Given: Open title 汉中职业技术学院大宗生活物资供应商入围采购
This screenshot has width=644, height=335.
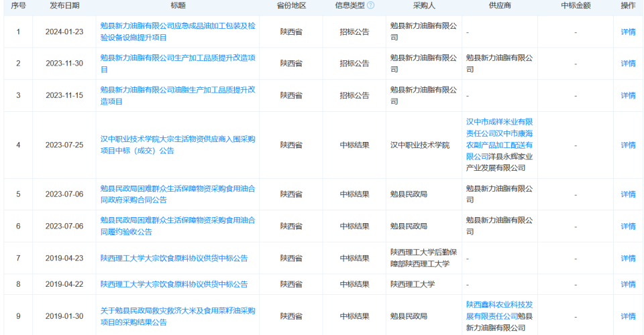Looking at the screenshot, I should pos(178,145).
